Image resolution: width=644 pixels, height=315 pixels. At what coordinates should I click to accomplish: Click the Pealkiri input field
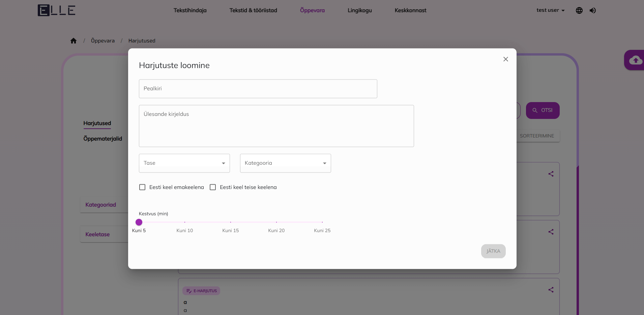[x=258, y=89]
